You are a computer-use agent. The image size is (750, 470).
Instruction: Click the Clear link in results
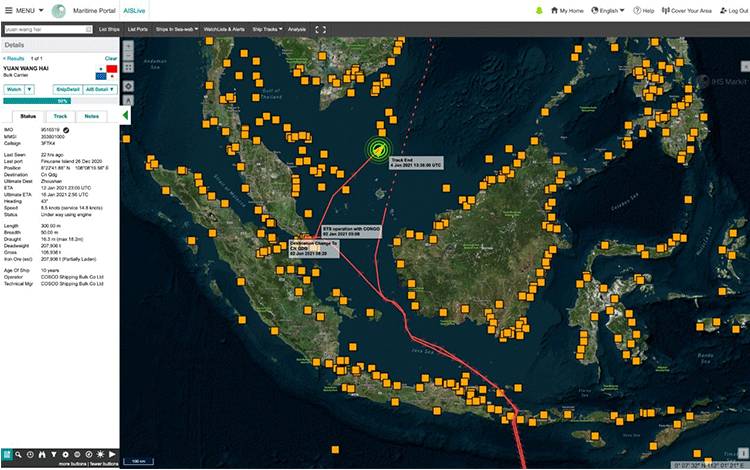(x=110, y=58)
